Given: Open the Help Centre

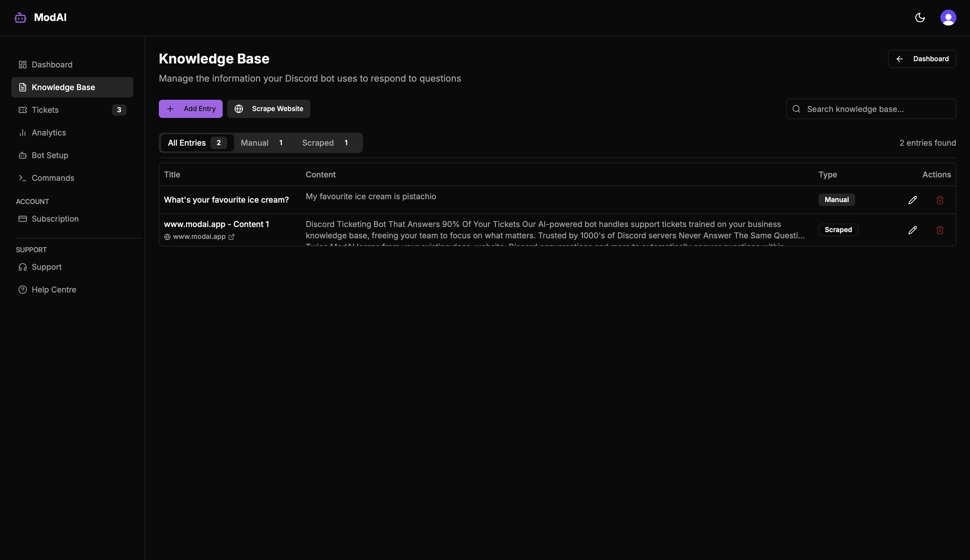Looking at the screenshot, I should 54,289.
